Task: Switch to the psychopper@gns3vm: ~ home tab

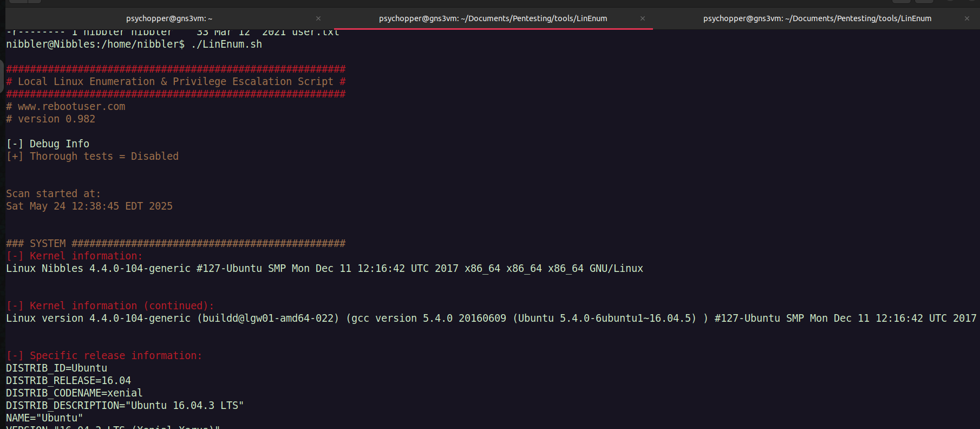Action: [169, 18]
